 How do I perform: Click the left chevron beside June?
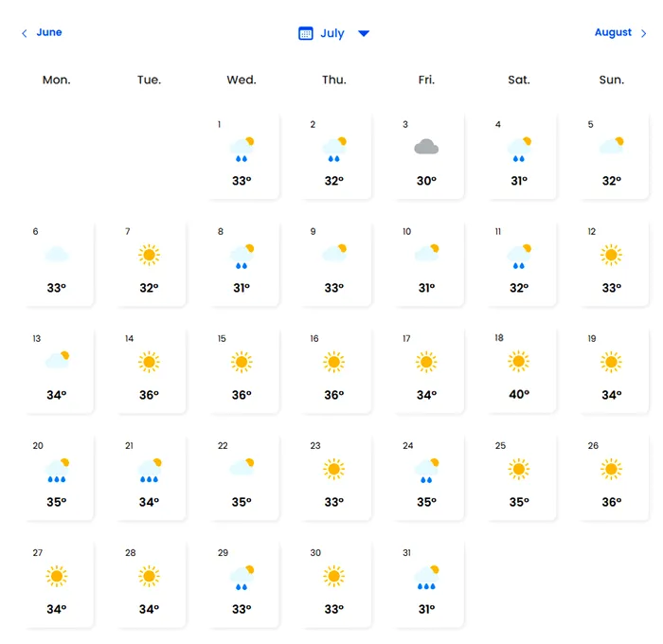(25, 33)
